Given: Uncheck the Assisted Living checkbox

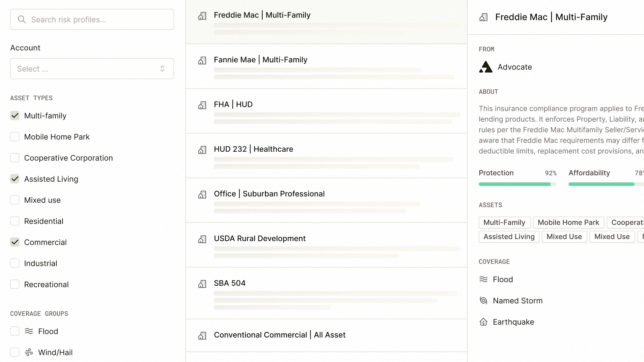Looking at the screenshot, I should point(15,179).
